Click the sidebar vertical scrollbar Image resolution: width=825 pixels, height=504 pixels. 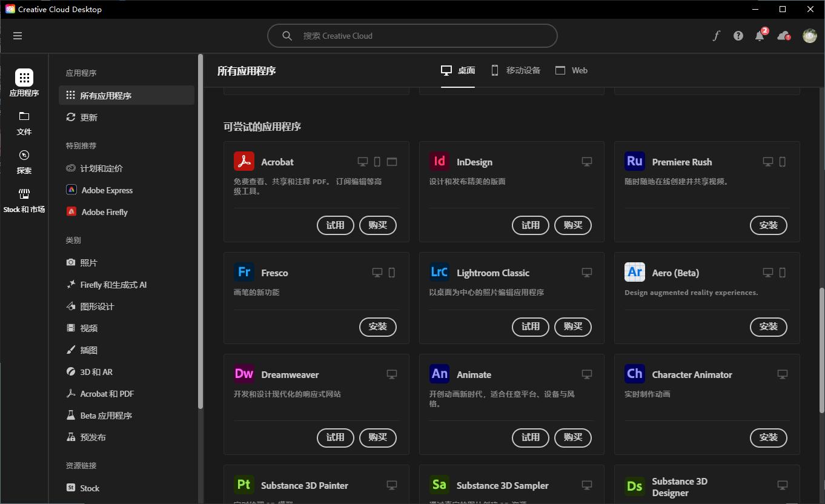point(200,231)
